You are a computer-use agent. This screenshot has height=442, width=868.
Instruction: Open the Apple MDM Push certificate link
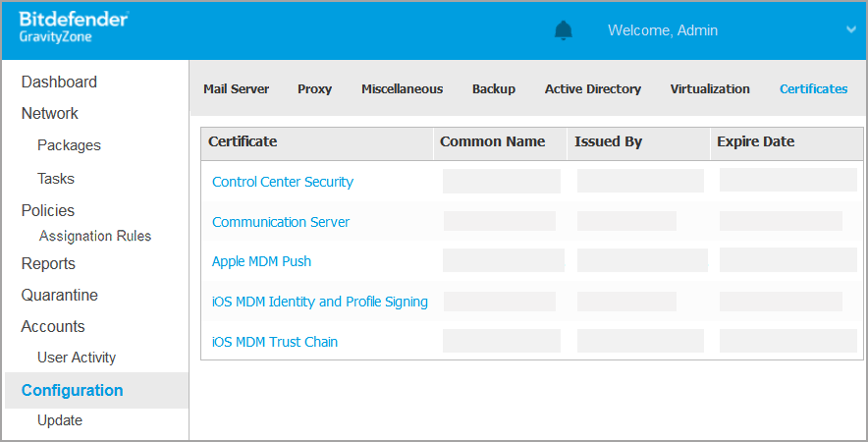click(x=261, y=261)
